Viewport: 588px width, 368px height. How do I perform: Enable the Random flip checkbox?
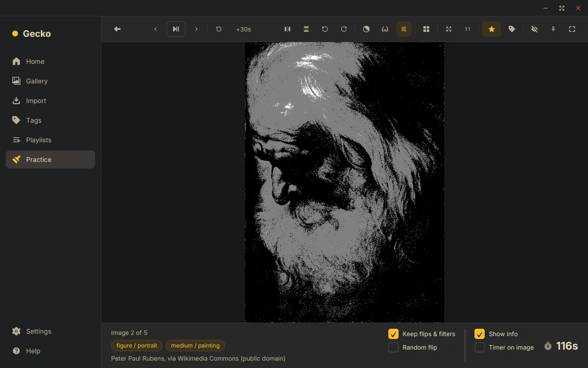point(393,348)
